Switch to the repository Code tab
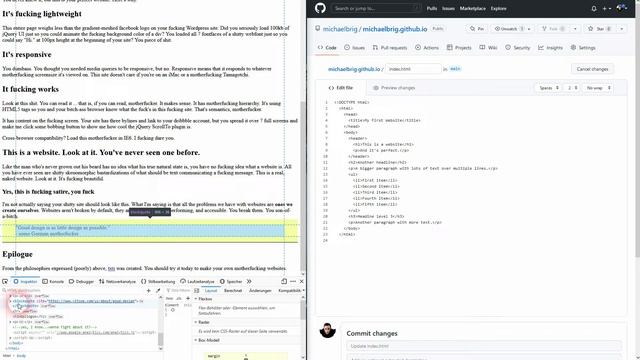Viewport: 640px width, 360px height. (x=327, y=48)
